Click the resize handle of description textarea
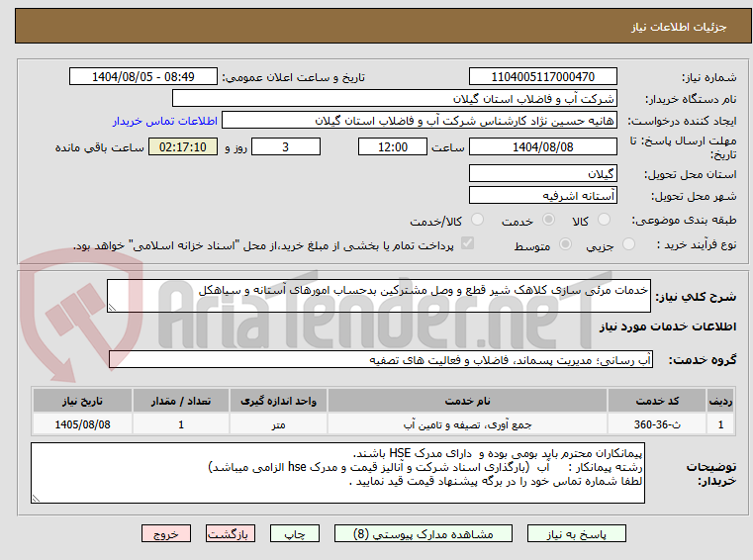The image size is (753, 560). 112,308
